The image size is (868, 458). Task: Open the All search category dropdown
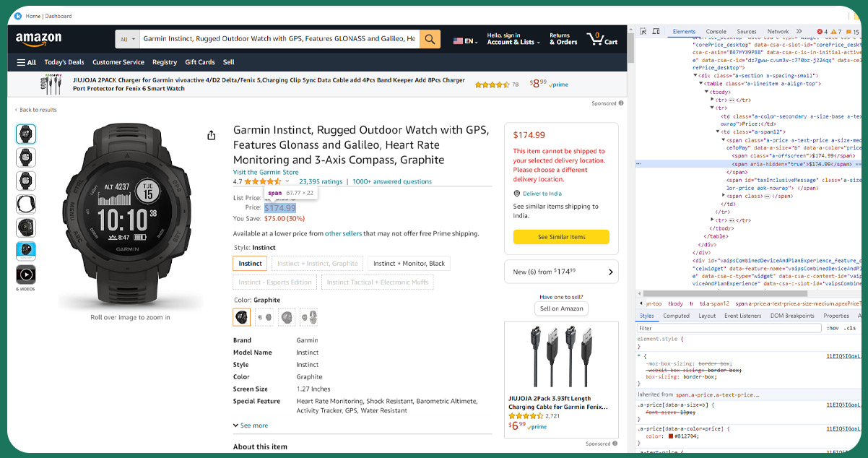tap(126, 39)
